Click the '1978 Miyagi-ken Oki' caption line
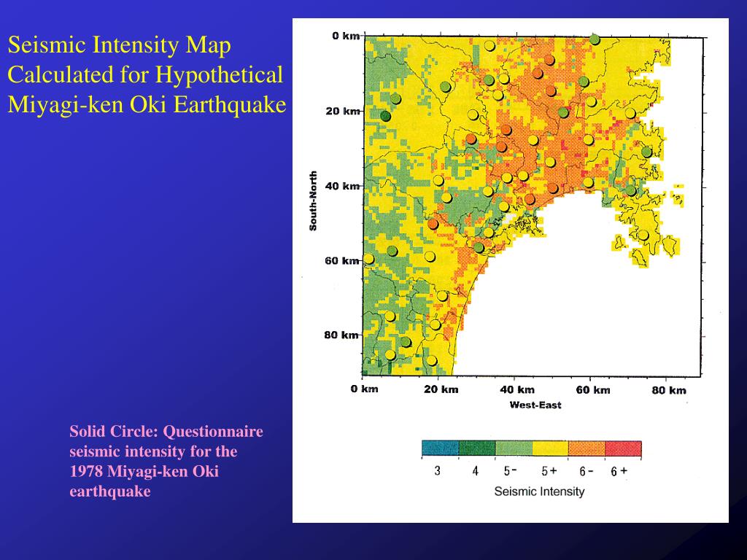 144,471
